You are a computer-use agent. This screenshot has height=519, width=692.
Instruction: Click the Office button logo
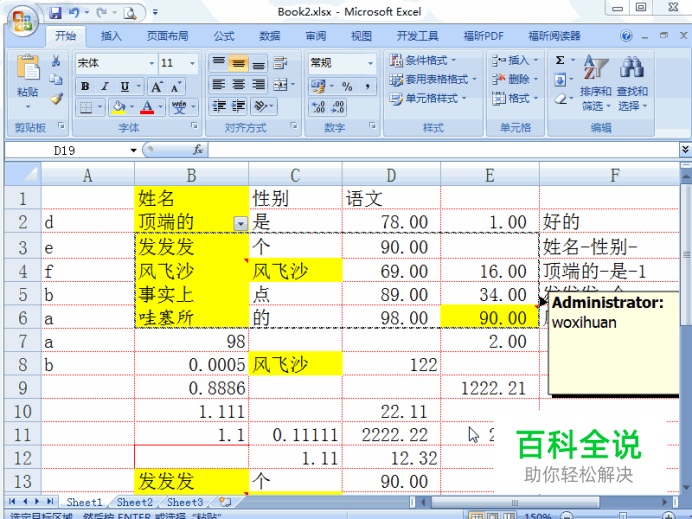(x=22, y=21)
